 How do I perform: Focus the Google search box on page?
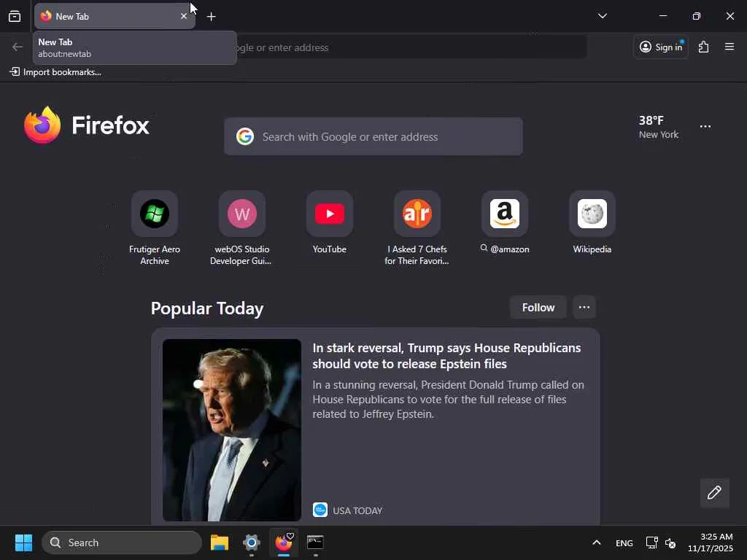(x=373, y=136)
